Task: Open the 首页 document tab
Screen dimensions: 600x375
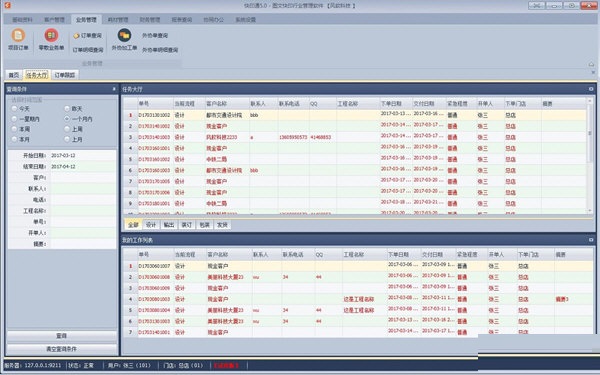Action: pos(14,75)
